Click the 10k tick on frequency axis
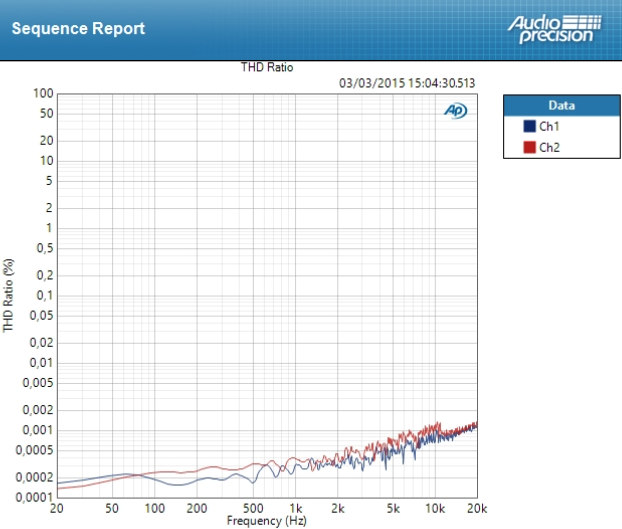 click(x=435, y=508)
